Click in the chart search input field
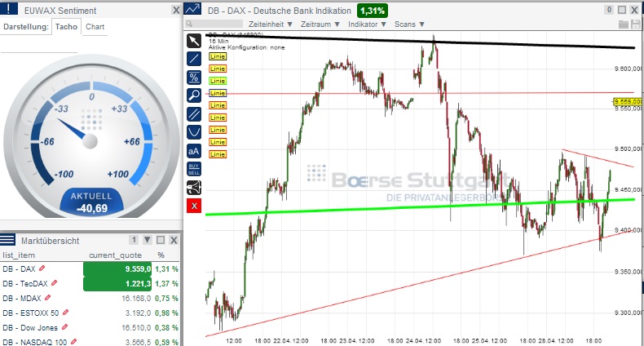 [214, 24]
